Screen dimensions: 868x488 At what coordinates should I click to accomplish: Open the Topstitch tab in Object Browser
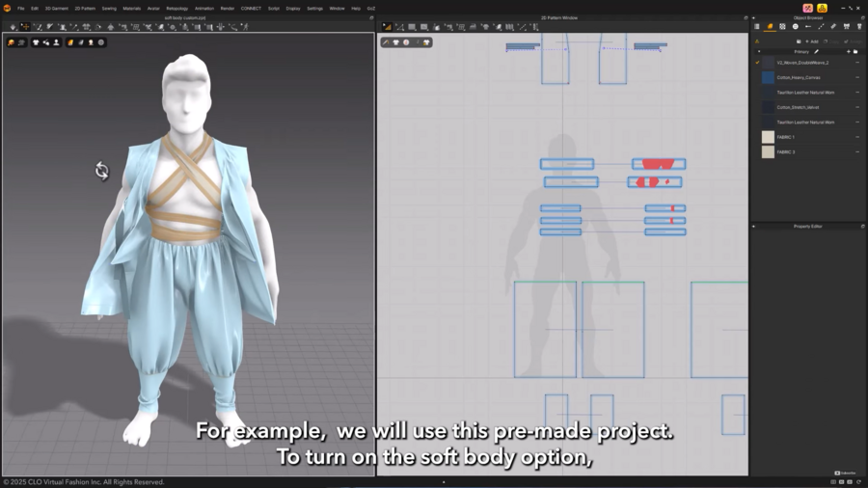coord(821,27)
